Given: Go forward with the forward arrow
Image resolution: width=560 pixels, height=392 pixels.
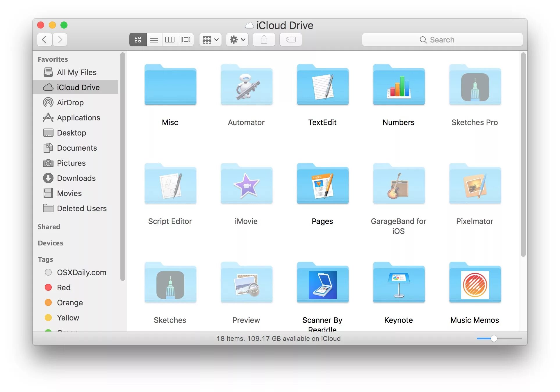Looking at the screenshot, I should click(60, 40).
